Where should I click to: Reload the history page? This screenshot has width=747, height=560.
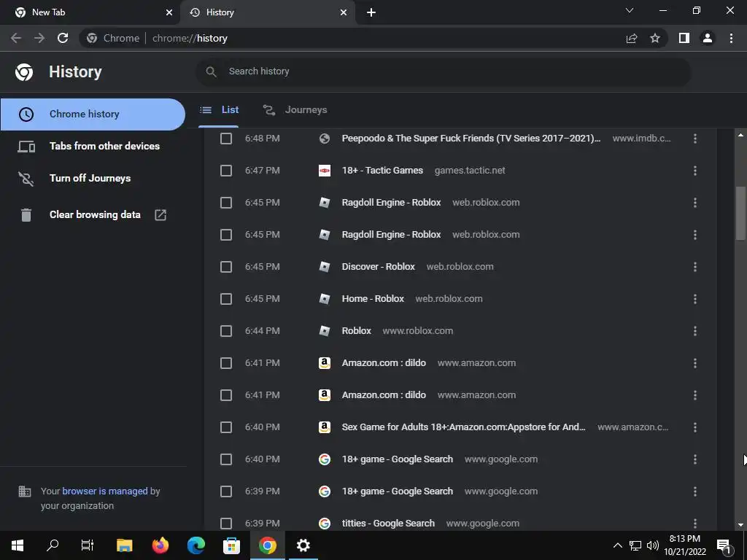(63, 38)
